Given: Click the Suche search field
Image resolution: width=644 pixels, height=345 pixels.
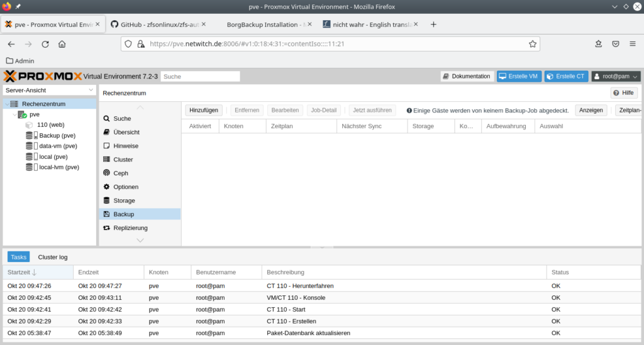Looking at the screenshot, I should pyautogui.click(x=200, y=76).
